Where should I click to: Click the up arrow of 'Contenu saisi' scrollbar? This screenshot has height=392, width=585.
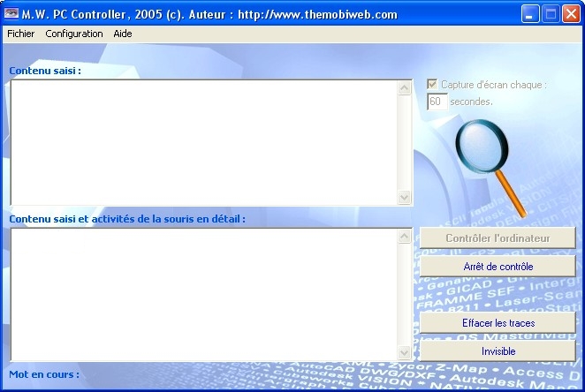tap(405, 87)
